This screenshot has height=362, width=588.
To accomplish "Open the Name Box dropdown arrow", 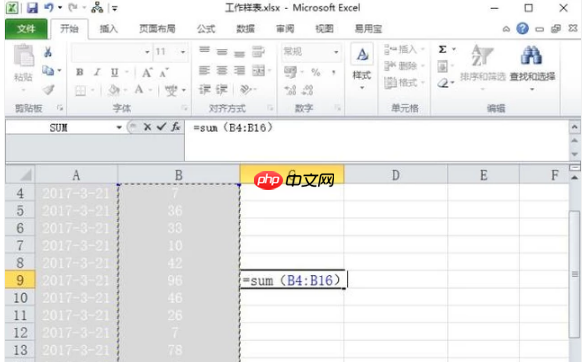I will [x=119, y=128].
